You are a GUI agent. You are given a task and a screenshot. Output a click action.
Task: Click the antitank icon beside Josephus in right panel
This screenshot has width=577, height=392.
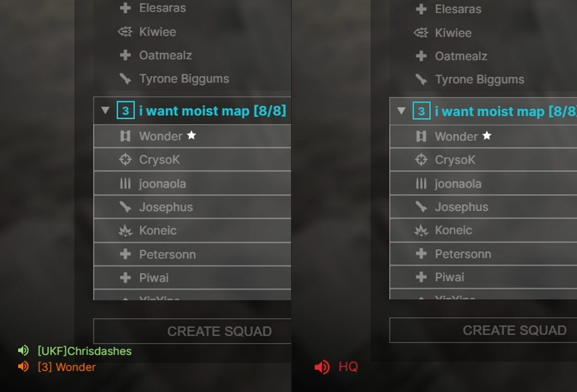(421, 207)
